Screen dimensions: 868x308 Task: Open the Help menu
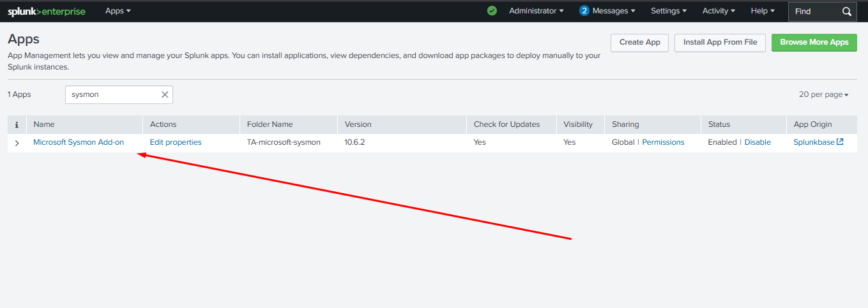point(763,11)
